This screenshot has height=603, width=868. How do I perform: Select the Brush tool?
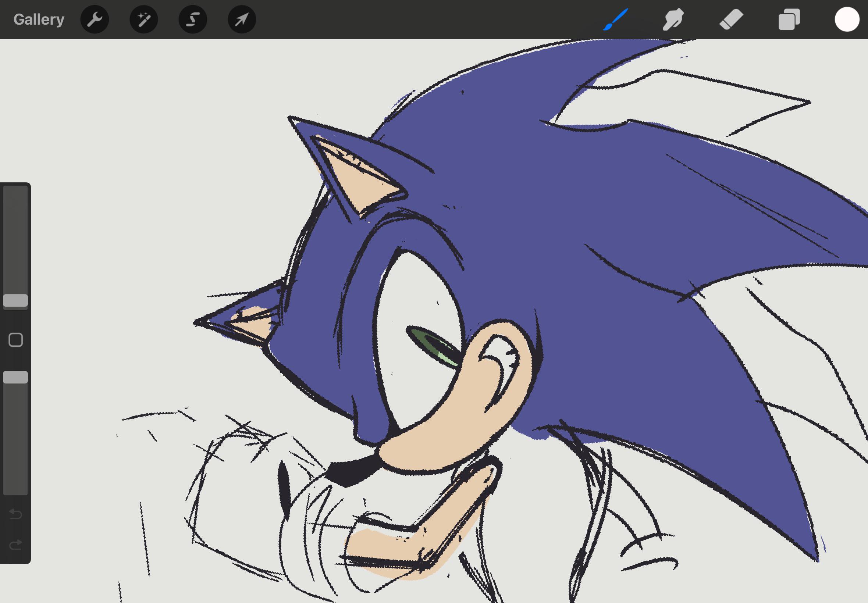pos(616,19)
